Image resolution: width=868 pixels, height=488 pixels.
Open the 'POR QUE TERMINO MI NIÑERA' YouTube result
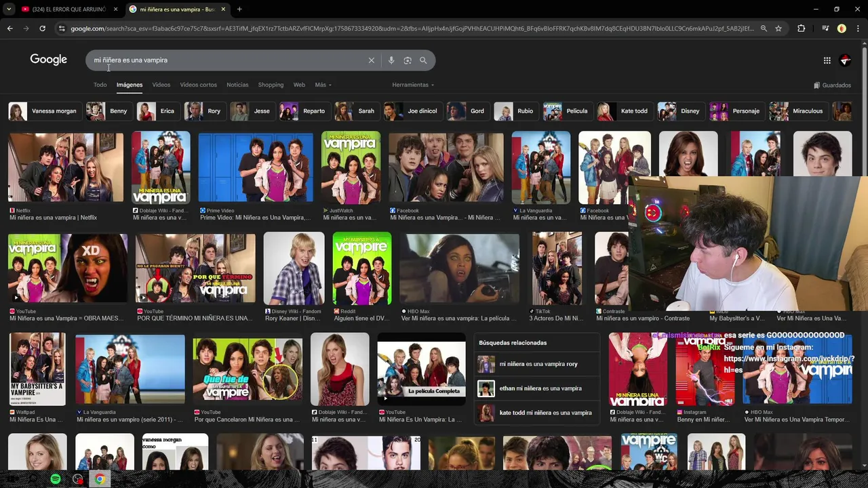[195, 268]
